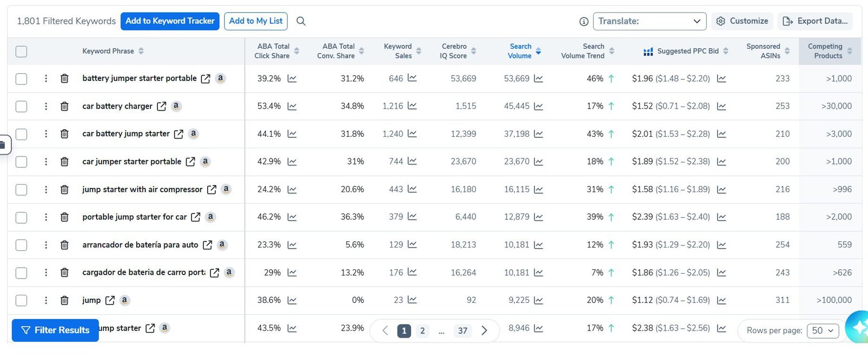Open Filter Results button
Image resolution: width=868 pixels, height=355 pixels.
[x=55, y=330]
